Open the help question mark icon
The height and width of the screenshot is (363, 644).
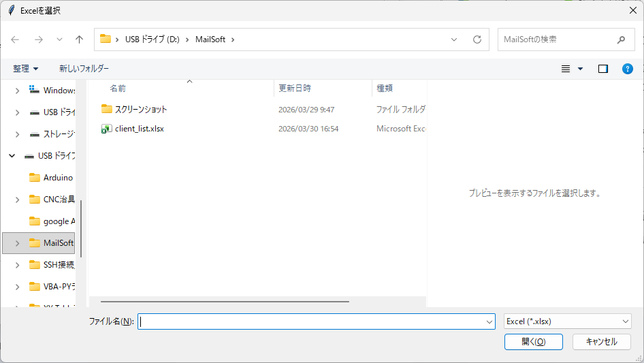(x=628, y=69)
